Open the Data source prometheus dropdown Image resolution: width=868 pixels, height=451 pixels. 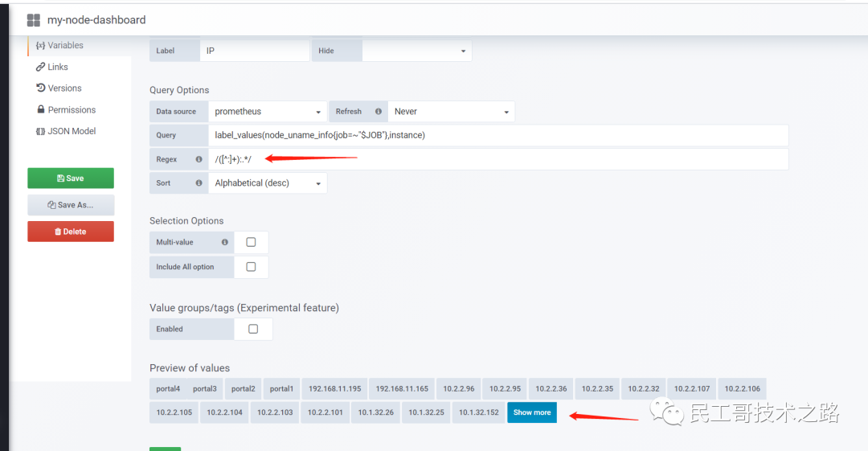[x=268, y=112]
